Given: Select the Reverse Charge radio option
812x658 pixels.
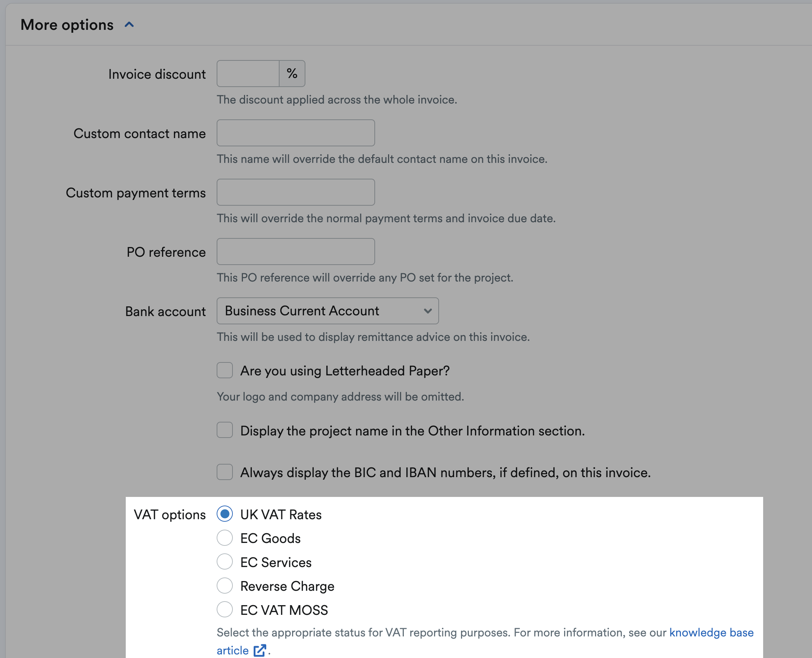Looking at the screenshot, I should tap(225, 586).
